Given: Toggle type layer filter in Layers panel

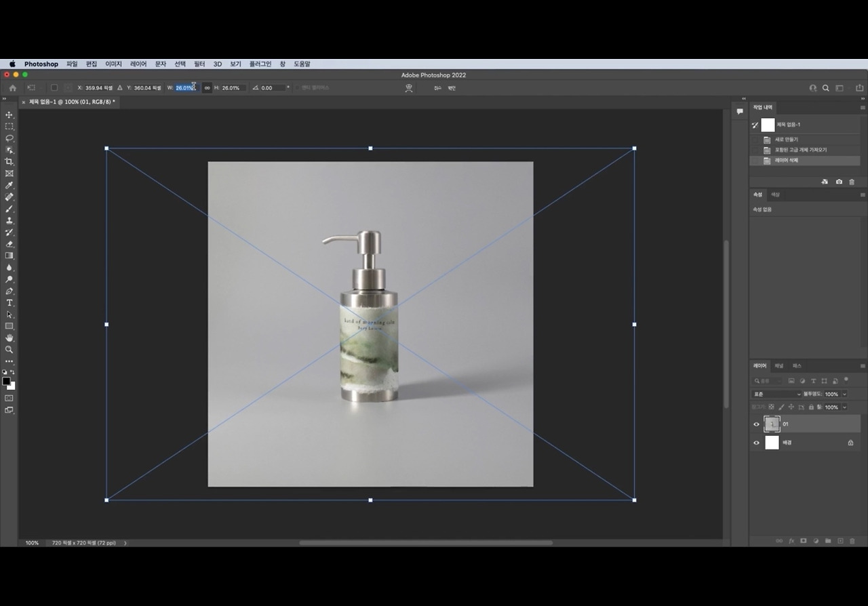Looking at the screenshot, I should click(x=813, y=381).
